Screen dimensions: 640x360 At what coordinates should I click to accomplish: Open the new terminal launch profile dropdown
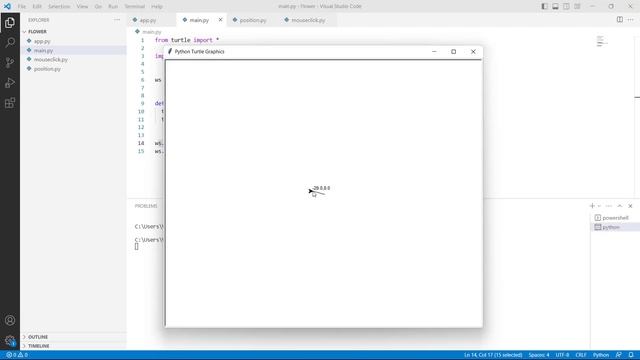click(x=599, y=206)
